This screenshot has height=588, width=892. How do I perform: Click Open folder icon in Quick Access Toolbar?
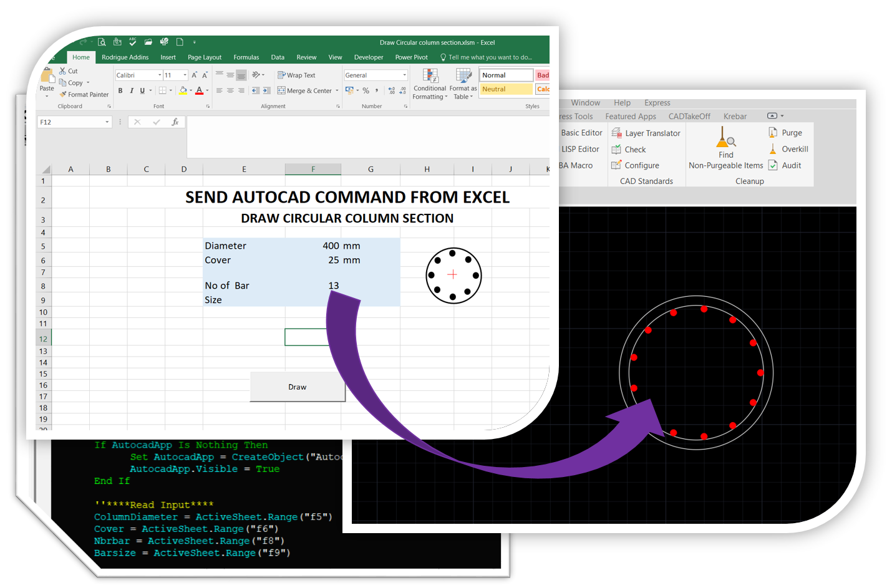click(x=148, y=42)
